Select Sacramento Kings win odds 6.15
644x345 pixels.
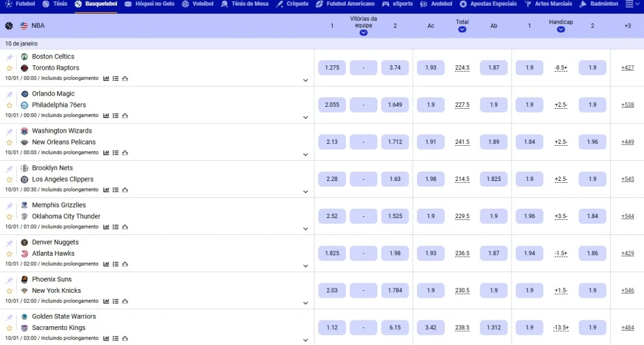[395, 327]
